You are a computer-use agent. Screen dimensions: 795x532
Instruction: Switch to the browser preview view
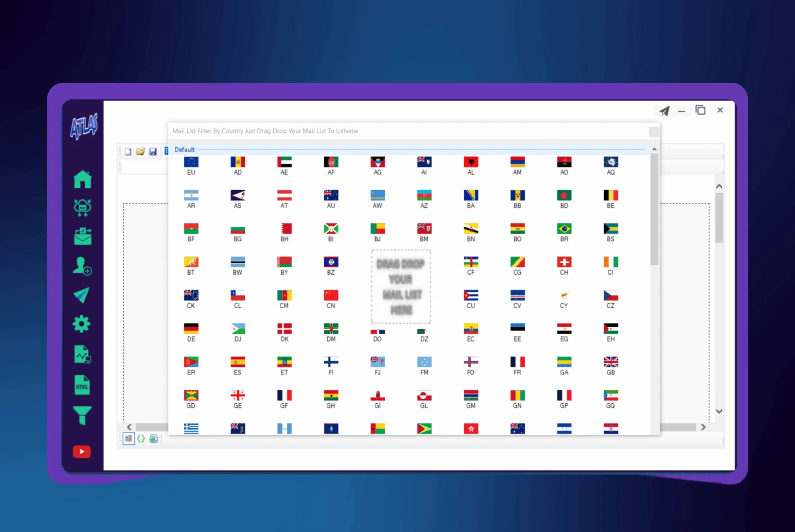click(x=153, y=439)
